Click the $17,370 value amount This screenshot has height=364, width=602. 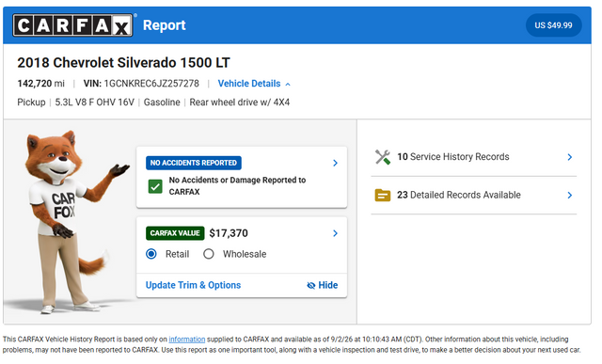pyautogui.click(x=229, y=233)
